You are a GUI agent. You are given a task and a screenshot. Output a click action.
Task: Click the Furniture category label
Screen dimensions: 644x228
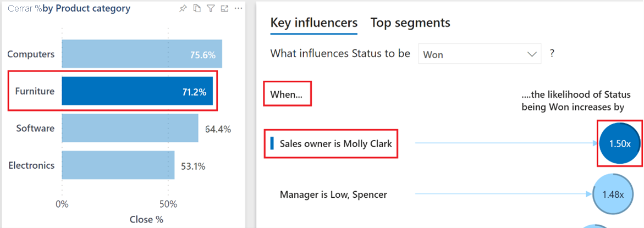(x=35, y=91)
